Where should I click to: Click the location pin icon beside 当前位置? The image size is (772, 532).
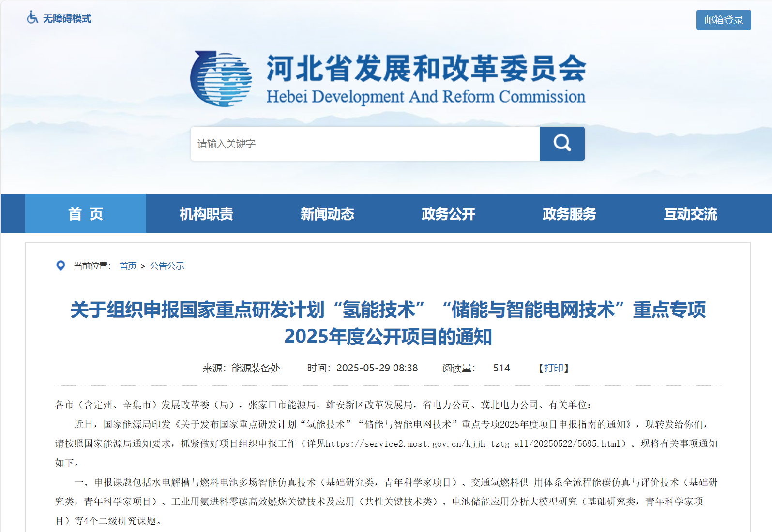pos(61,266)
